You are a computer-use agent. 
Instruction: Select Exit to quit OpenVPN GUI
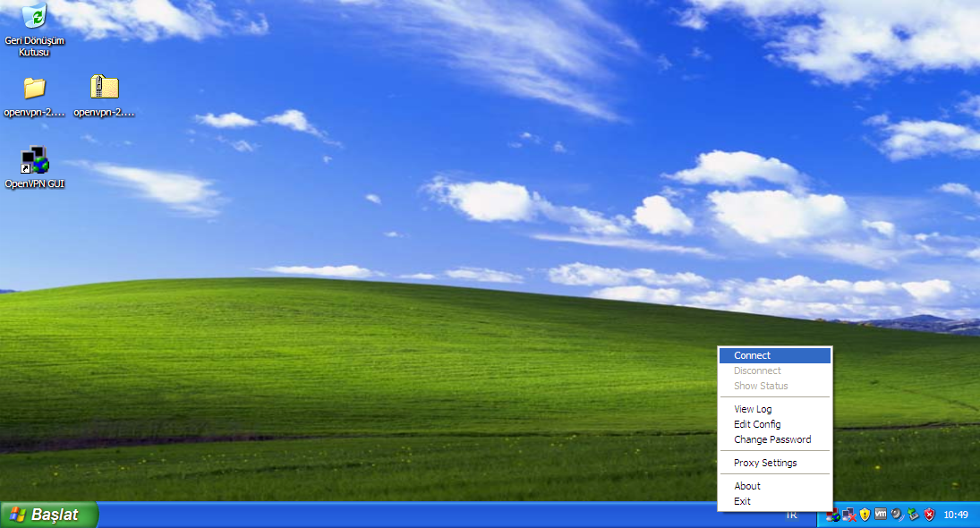pos(774,501)
